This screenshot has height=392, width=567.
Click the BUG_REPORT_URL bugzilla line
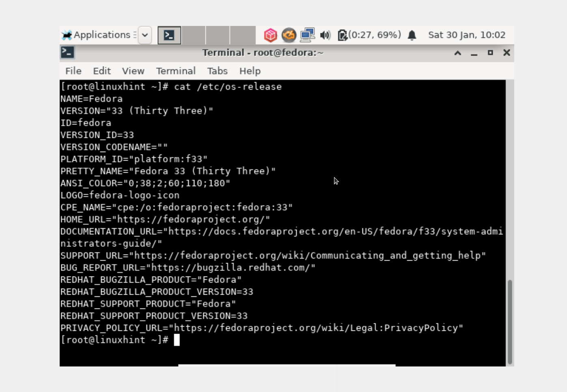pos(188,268)
